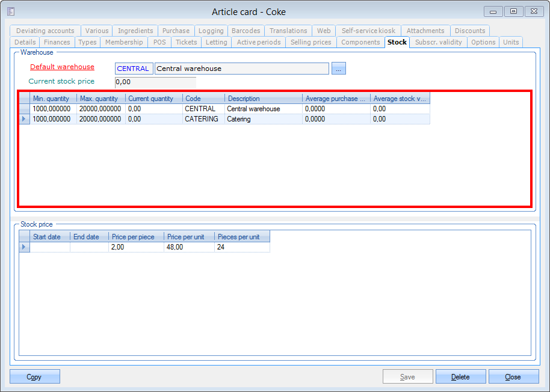This screenshot has height=392, width=550.
Task: Click the Stock price row indicator arrow
Action: point(24,247)
